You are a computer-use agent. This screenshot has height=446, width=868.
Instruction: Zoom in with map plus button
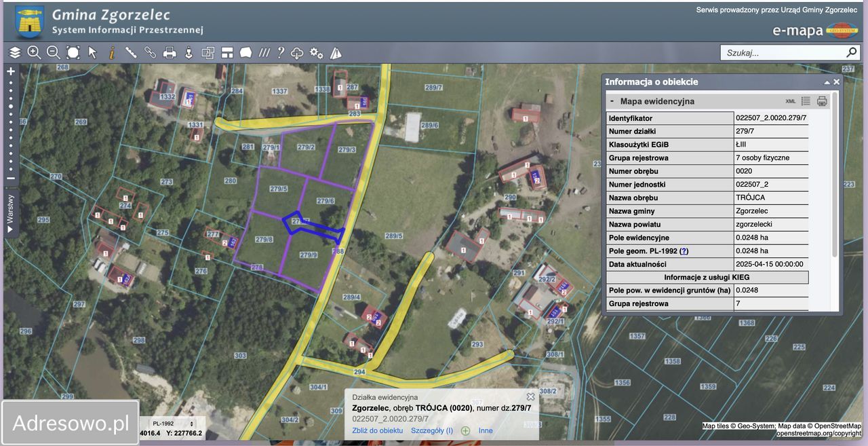11,71
